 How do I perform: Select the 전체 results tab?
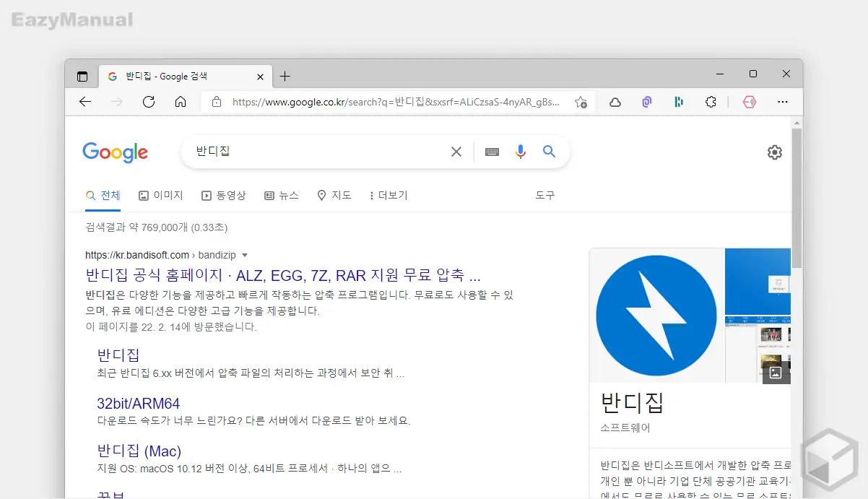[x=103, y=196]
